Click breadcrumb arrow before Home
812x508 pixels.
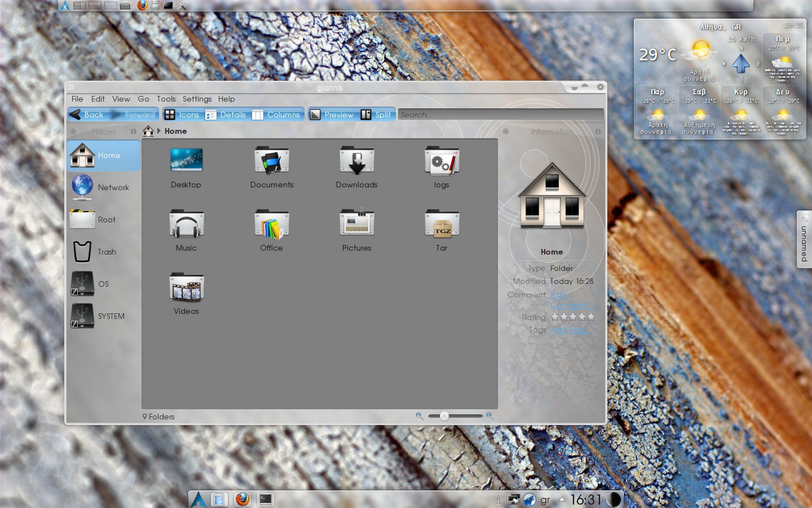(159, 131)
